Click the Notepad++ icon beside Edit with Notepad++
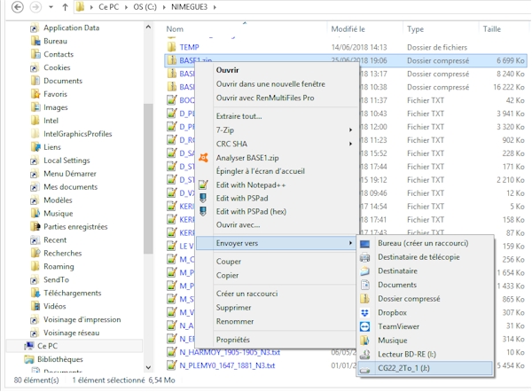Viewport: 532px width, 392px height. click(204, 184)
